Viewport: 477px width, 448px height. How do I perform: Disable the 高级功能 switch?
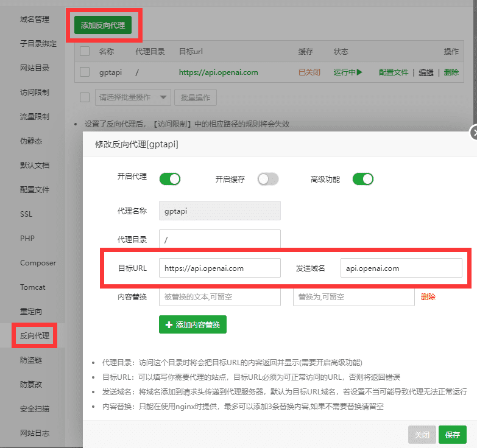(362, 179)
